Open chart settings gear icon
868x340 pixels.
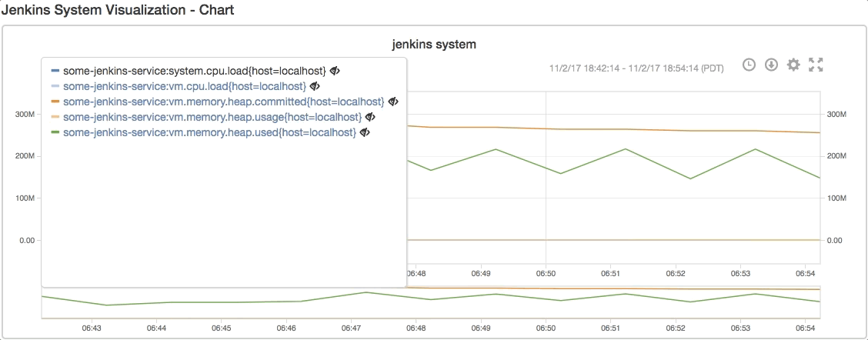pos(793,65)
